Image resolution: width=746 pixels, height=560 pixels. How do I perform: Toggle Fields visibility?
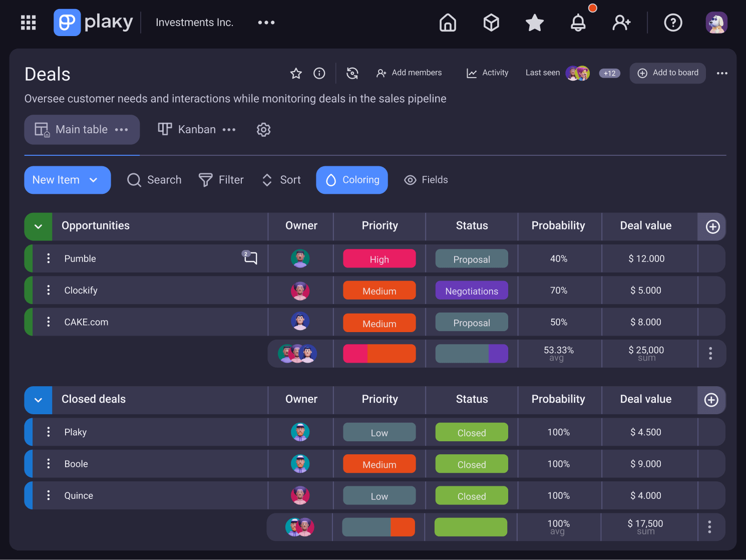426,180
